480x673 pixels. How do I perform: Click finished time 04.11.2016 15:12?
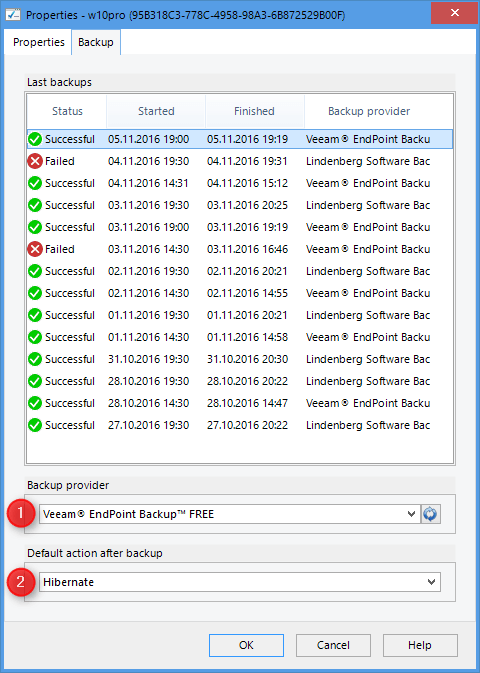248,183
